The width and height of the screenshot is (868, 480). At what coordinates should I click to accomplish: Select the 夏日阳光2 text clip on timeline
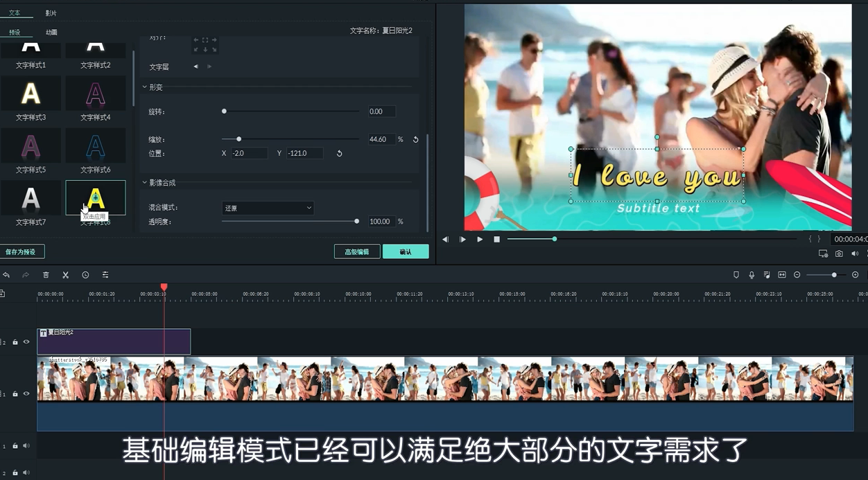pos(114,341)
